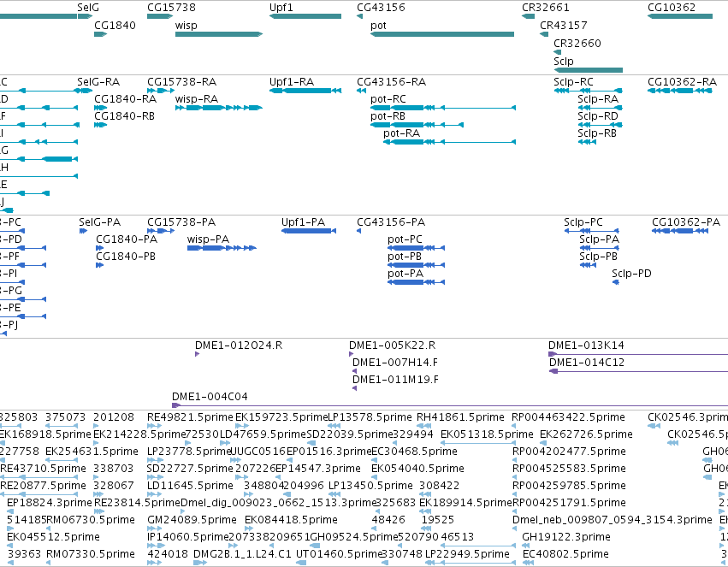Image resolution: width=728 pixels, height=567 pixels.
Task: Select the Upf1 gene label
Action: [x=281, y=8]
